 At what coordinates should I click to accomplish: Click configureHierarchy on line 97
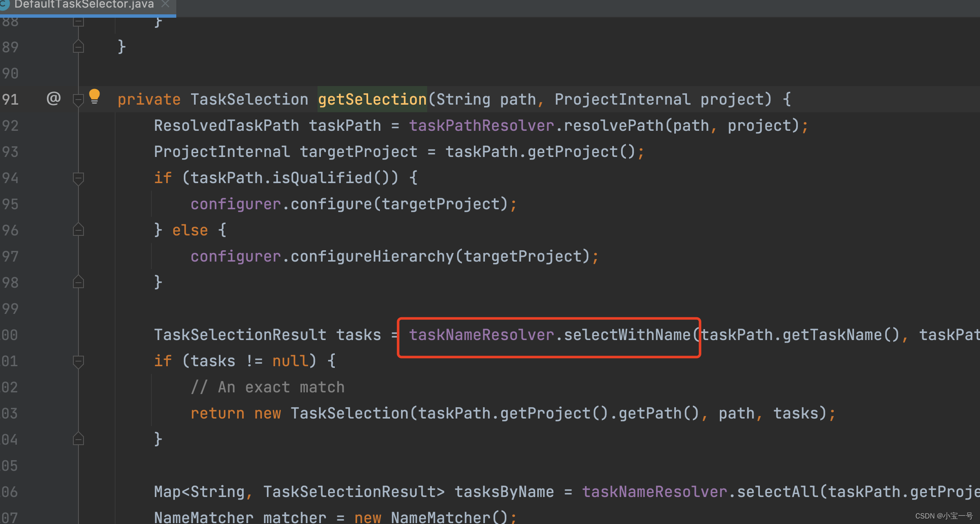pos(372,257)
